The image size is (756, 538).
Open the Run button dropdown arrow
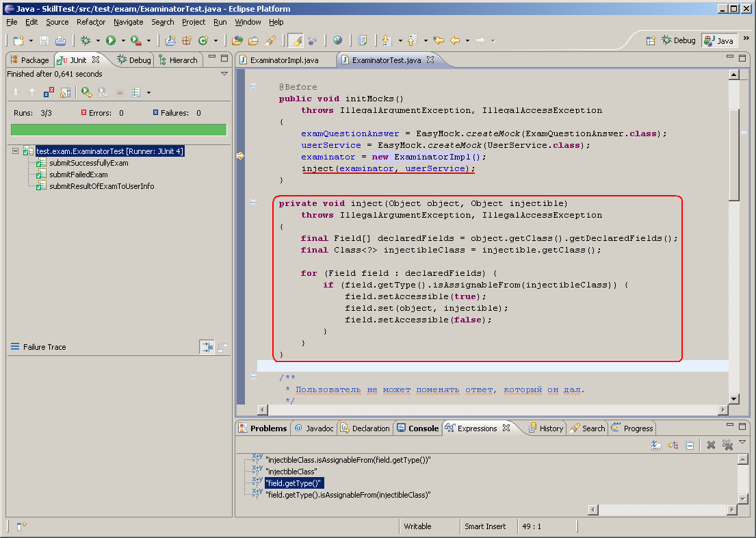pyautogui.click(x=122, y=40)
